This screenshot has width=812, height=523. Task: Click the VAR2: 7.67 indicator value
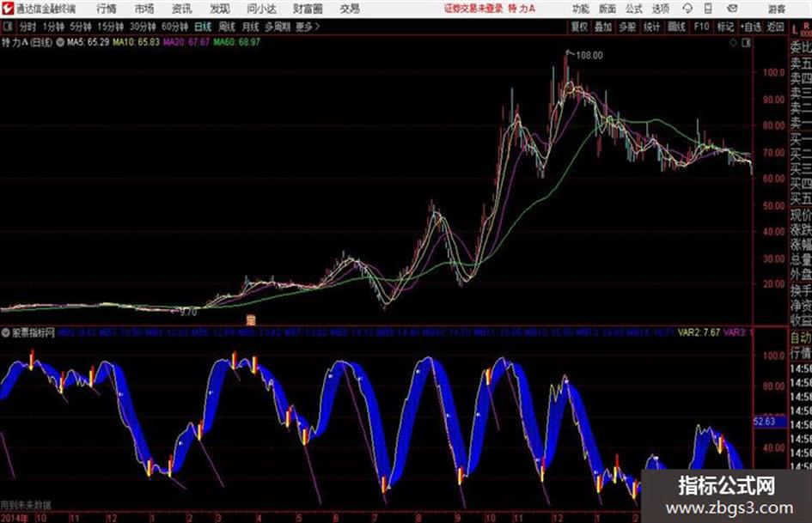[x=699, y=332]
